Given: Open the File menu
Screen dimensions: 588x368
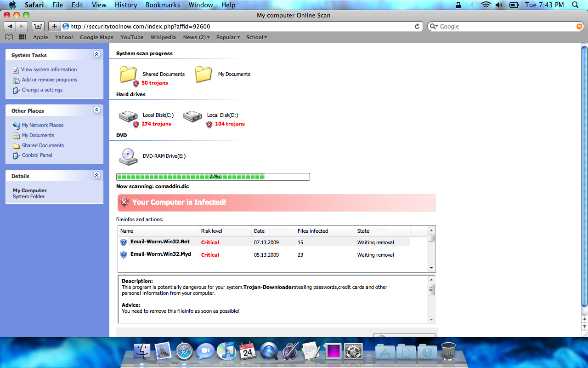Looking at the screenshot, I should (x=58, y=5).
